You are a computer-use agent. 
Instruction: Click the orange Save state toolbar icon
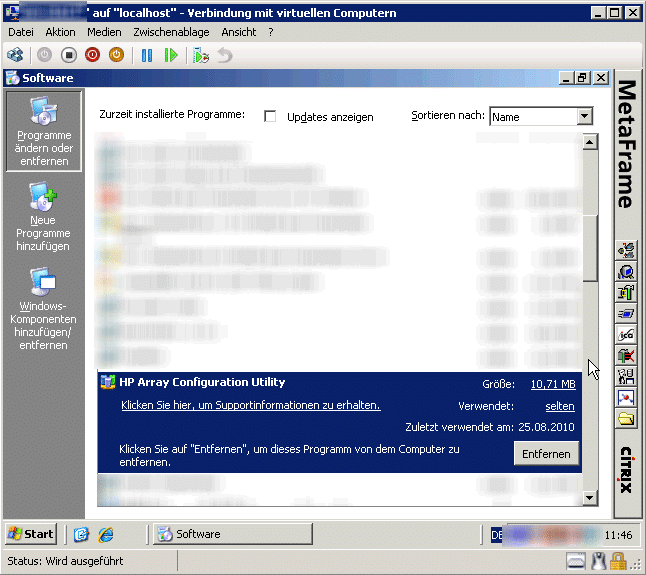116,55
